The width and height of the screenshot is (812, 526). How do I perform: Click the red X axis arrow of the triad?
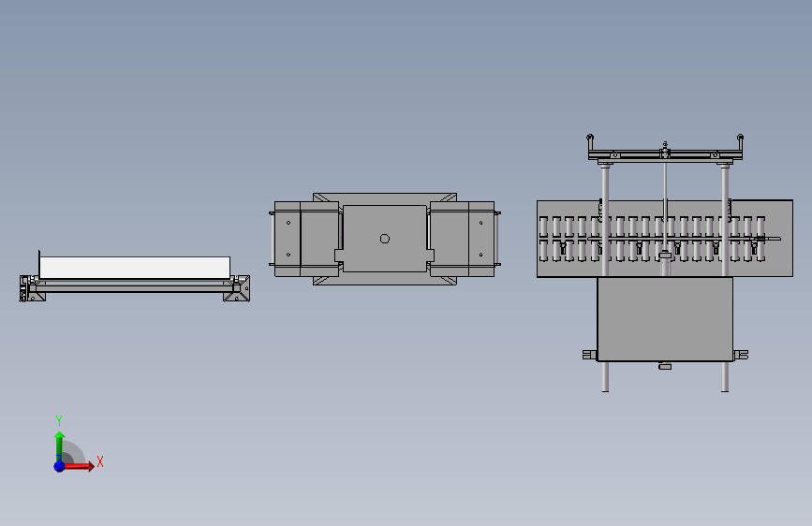[78, 466]
